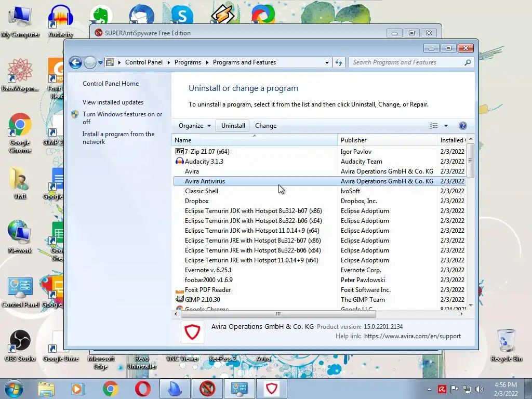
Task: Click the Windows Start orb
Action: [x=14, y=389]
